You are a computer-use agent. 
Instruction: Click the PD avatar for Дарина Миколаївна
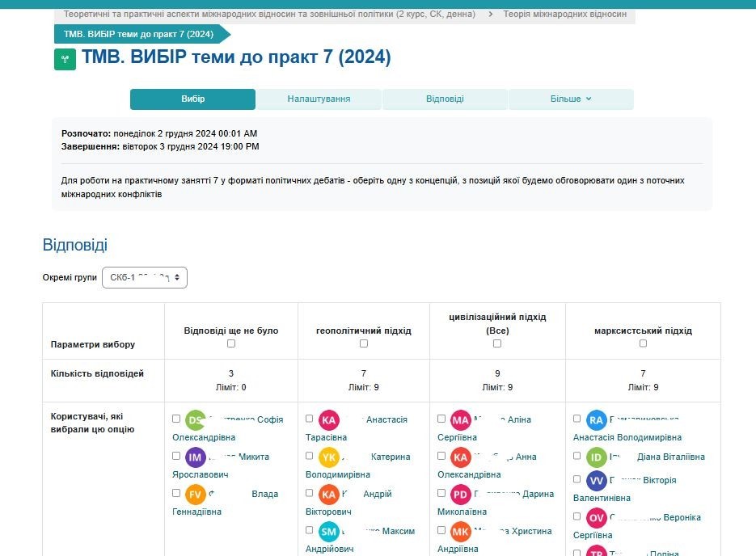(461, 495)
